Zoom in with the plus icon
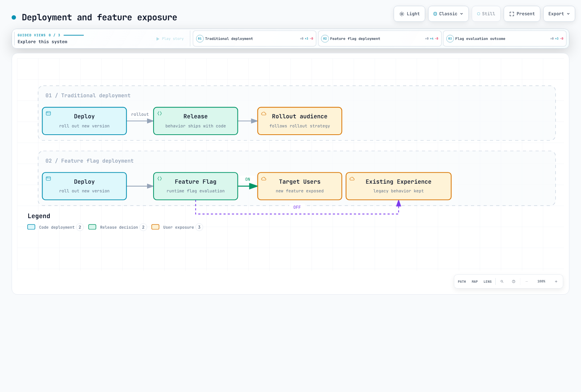The image size is (581, 392). tap(556, 282)
